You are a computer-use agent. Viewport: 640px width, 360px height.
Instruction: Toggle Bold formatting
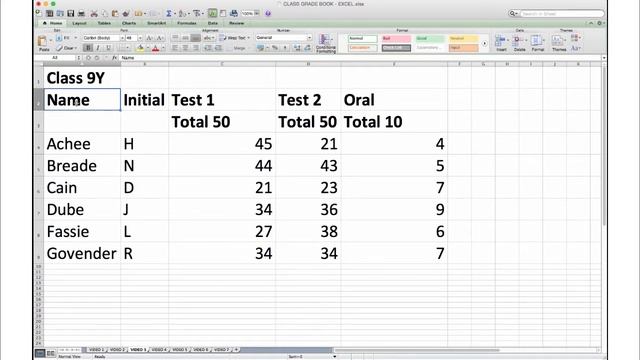coord(88,48)
